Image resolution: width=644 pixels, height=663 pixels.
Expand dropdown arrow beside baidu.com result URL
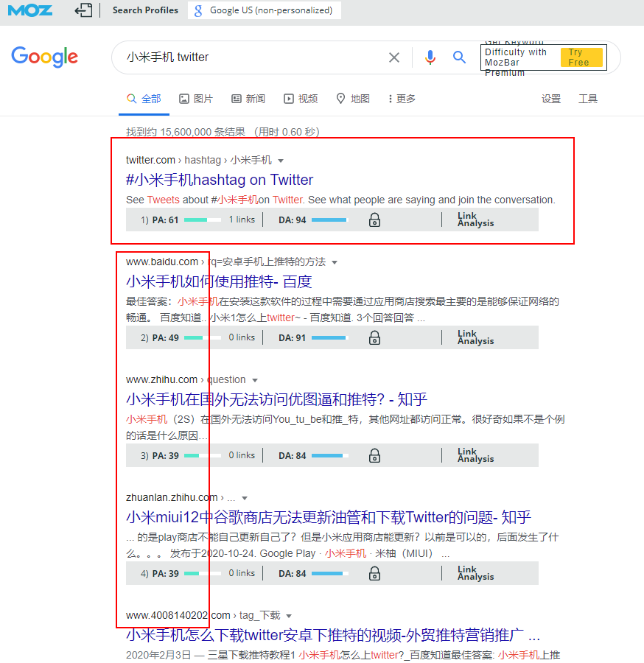tap(335, 262)
